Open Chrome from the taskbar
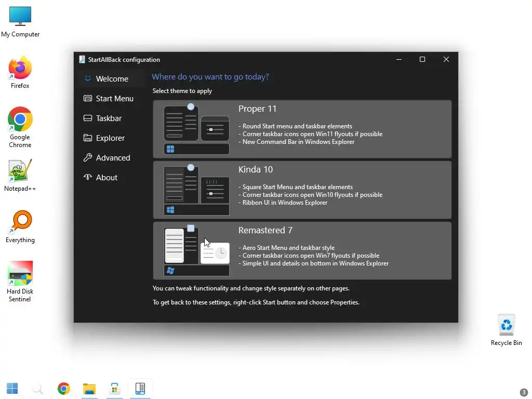This screenshot has height=399, width=532. pyautogui.click(x=64, y=389)
